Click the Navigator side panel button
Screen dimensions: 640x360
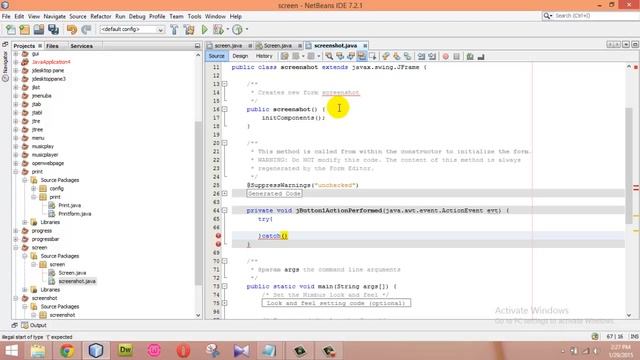point(5,67)
